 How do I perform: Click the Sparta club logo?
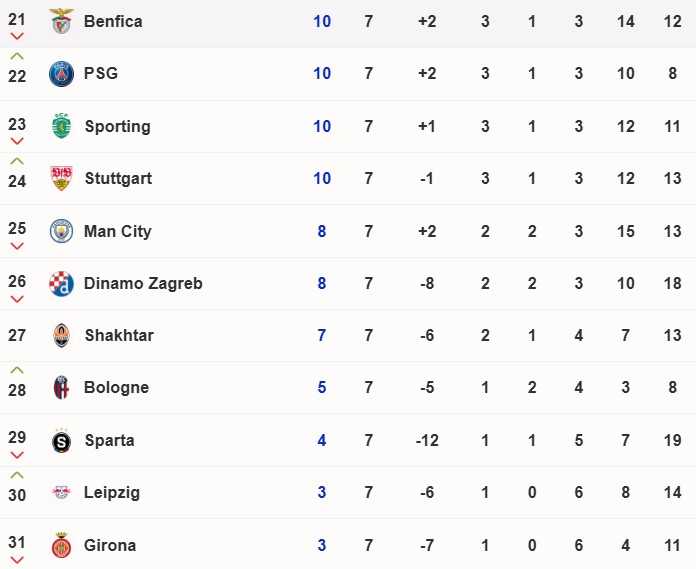pyautogui.click(x=61, y=441)
